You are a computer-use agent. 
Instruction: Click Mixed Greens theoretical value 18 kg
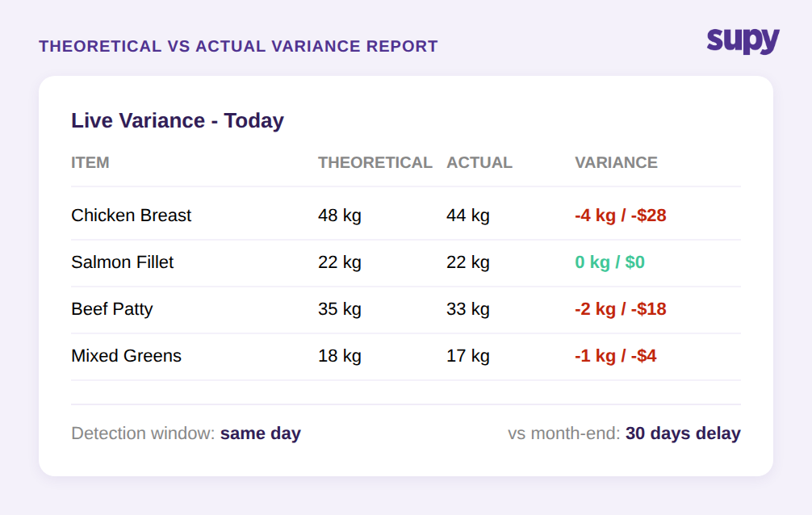[x=340, y=356]
